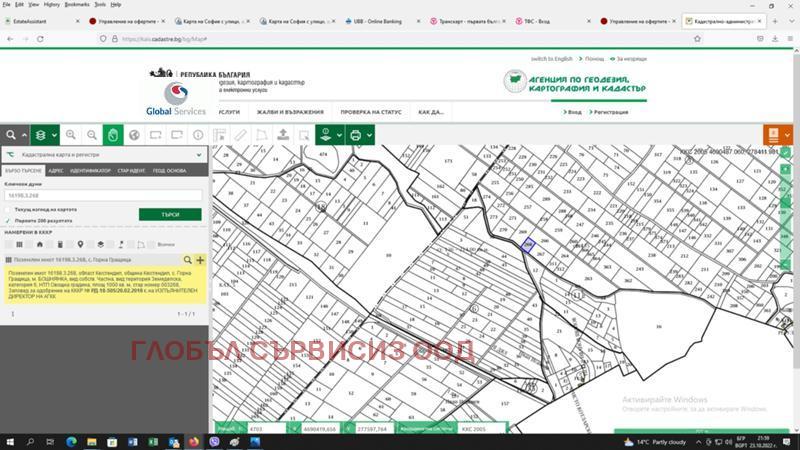Click the map pin filter icon
Image resolution: width=800 pixels, height=450 pixels.
tap(79, 244)
